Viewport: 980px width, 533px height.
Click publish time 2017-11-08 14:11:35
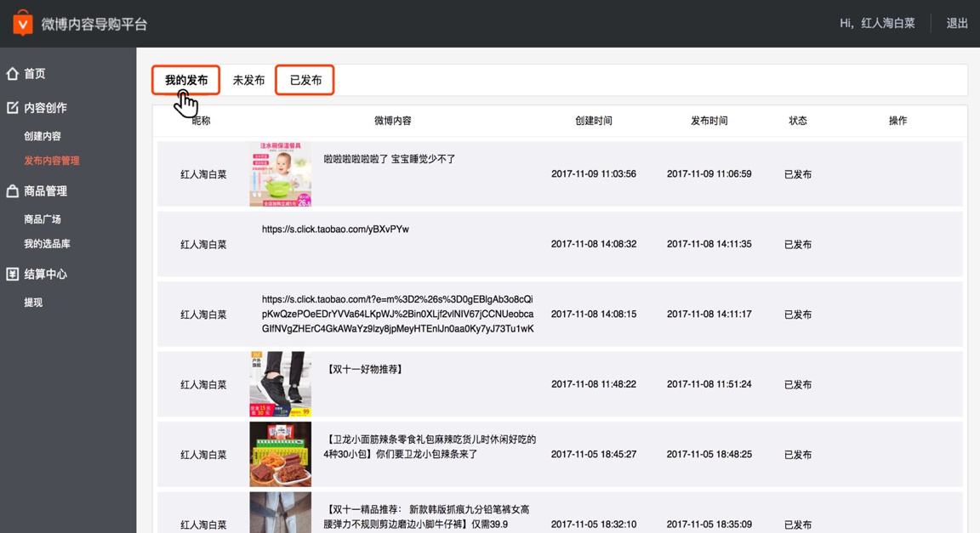pyautogui.click(x=709, y=244)
